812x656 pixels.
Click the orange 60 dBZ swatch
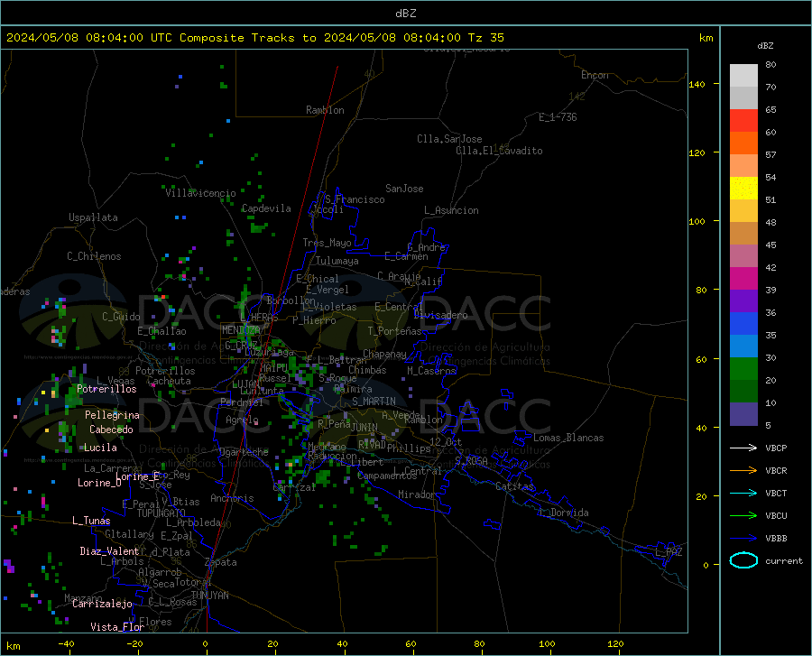(743, 143)
